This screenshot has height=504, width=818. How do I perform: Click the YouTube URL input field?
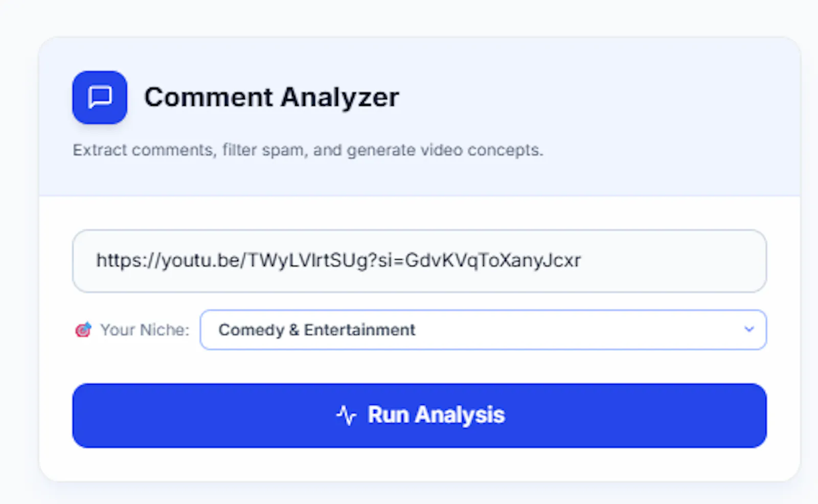point(419,261)
